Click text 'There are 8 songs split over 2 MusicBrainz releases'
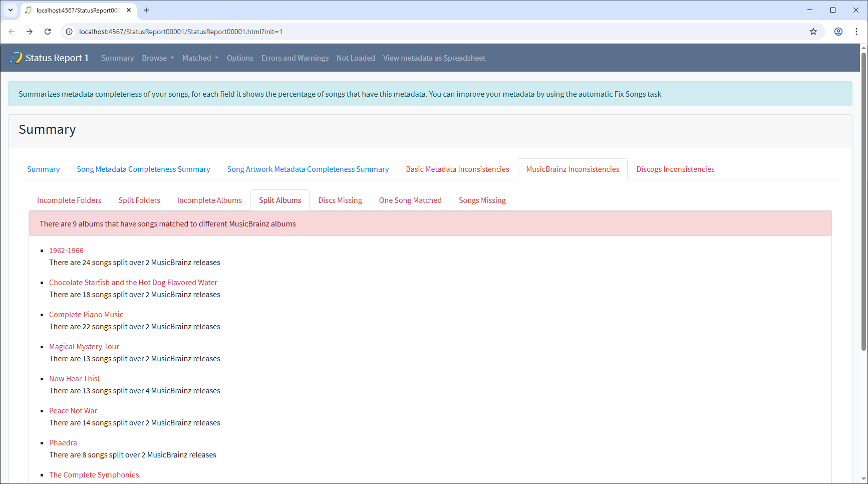The image size is (868, 484). [133, 455]
